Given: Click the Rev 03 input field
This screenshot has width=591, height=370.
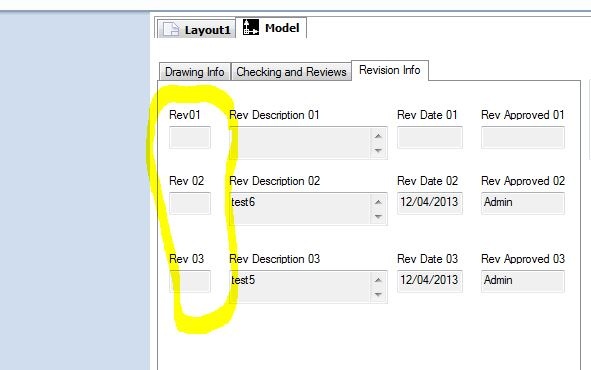Looking at the screenshot, I should click(x=190, y=281).
